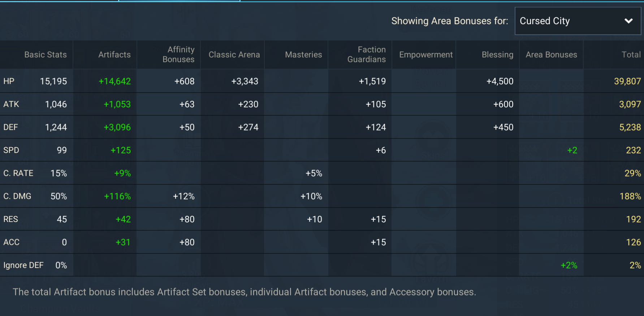Viewport: 644px width, 316px height.
Task: Click the ACC artifacts bonus +31
Action: [x=123, y=242]
